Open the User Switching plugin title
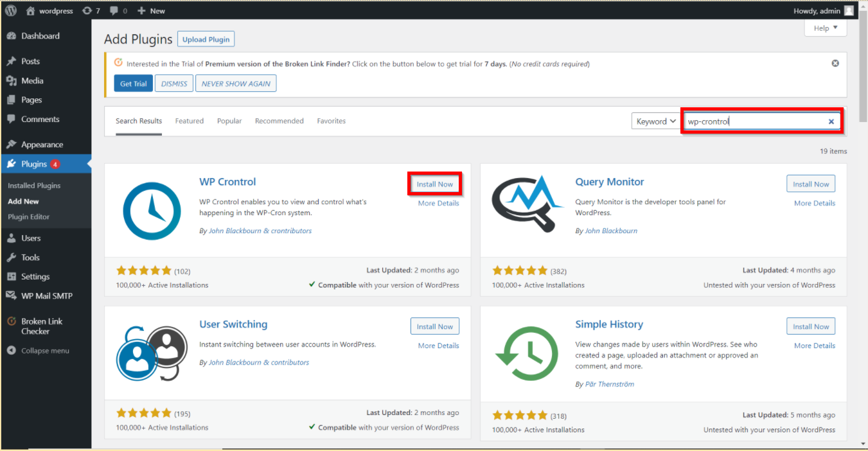This screenshot has width=868, height=451. click(x=233, y=324)
